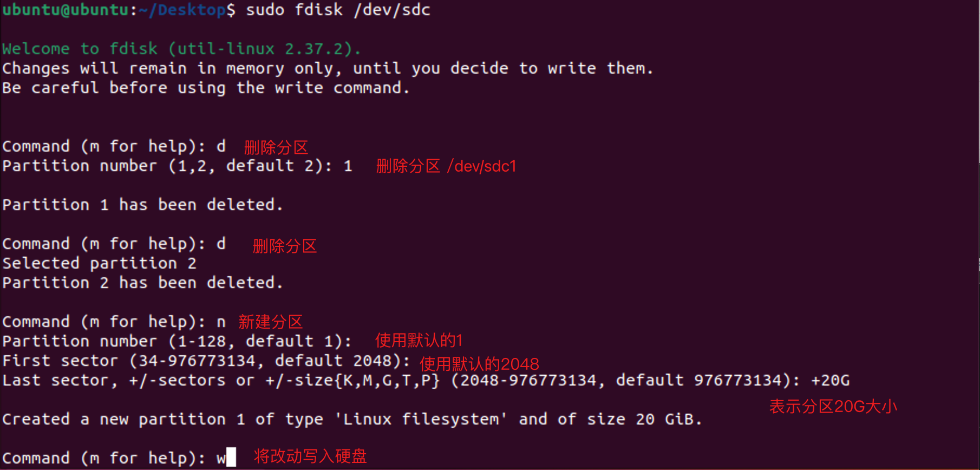
Task: Click the second red '删除分区' annotation
Action: pyautogui.click(x=285, y=246)
